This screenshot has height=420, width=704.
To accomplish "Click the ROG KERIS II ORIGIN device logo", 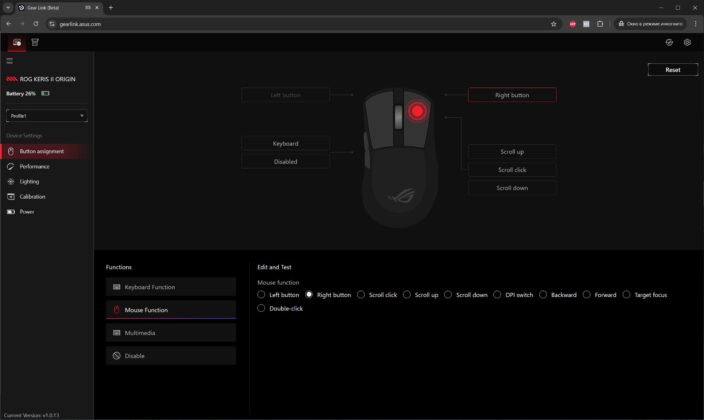I will [11, 79].
